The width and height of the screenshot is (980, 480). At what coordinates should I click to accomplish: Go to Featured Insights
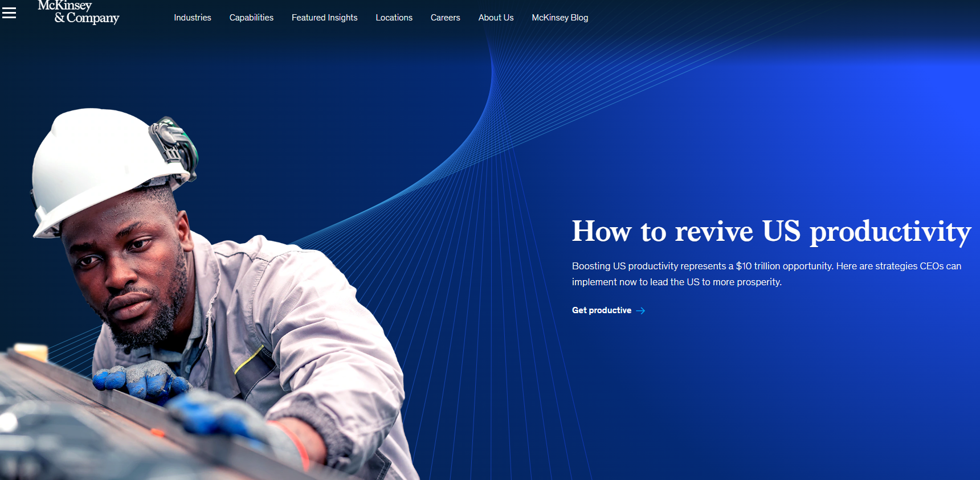point(324,18)
